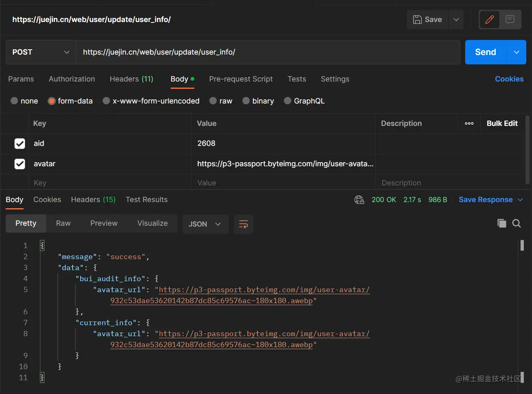
Task: Open the JSON format dropdown
Action: [205, 224]
